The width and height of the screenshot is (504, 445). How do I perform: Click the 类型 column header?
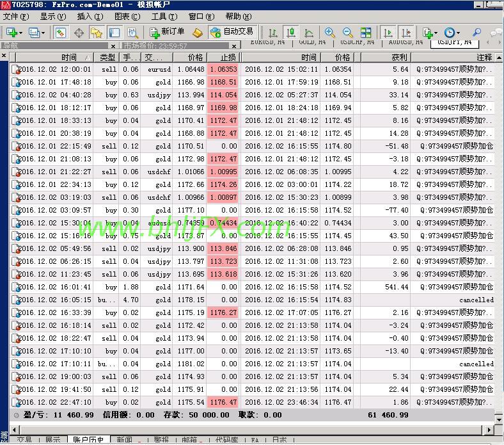[x=106, y=57]
